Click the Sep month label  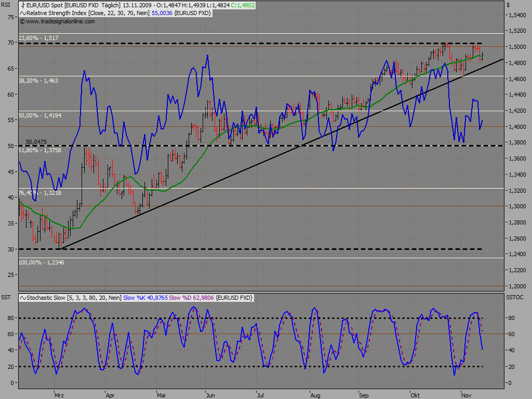364,395
